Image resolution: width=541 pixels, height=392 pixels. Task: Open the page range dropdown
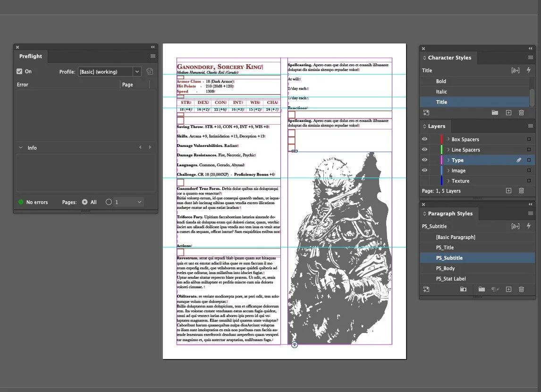click(x=139, y=202)
